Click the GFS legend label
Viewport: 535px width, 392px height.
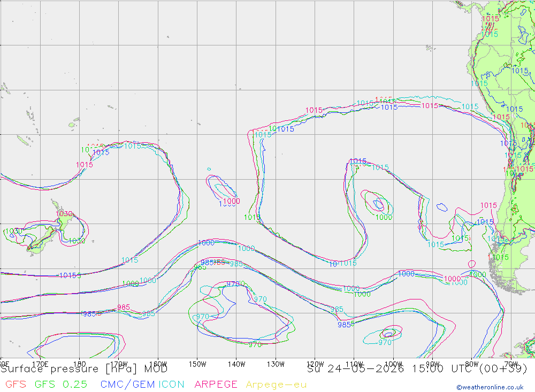click(16, 385)
